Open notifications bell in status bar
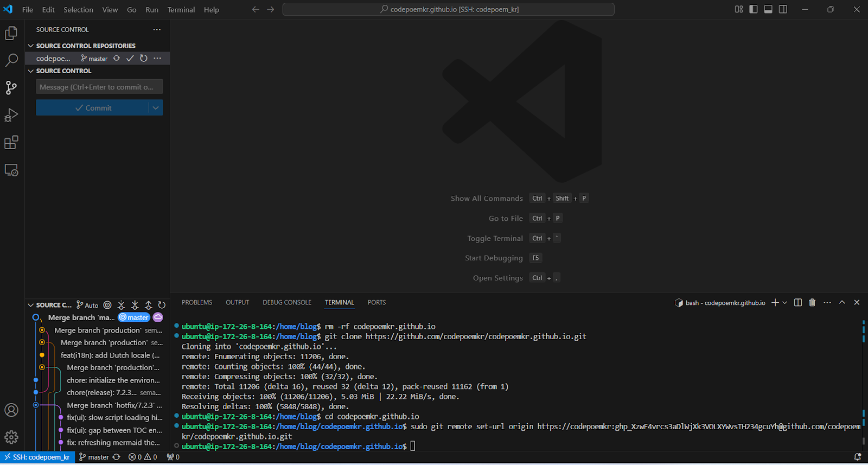This screenshot has height=465, width=868. pos(858,457)
